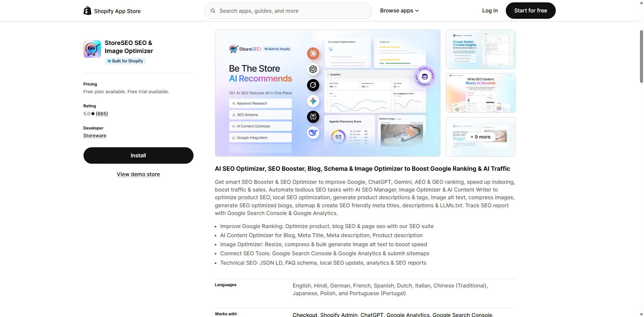644x317 pixels.
Task: Click the Keyword Research item in banner
Action: (260, 103)
